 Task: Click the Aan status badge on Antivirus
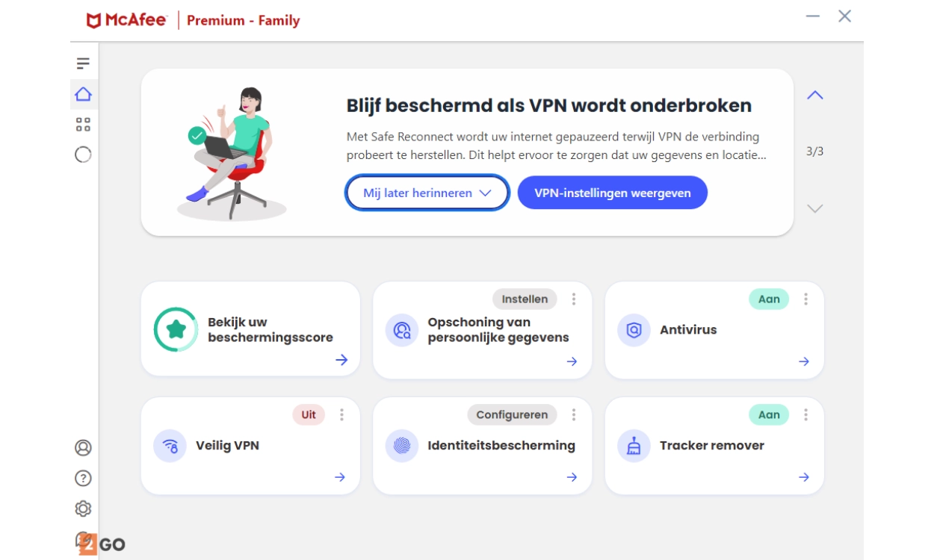point(769,299)
